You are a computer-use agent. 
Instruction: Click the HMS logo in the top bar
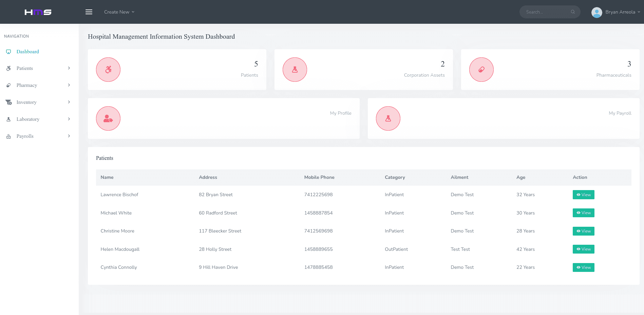tap(38, 12)
